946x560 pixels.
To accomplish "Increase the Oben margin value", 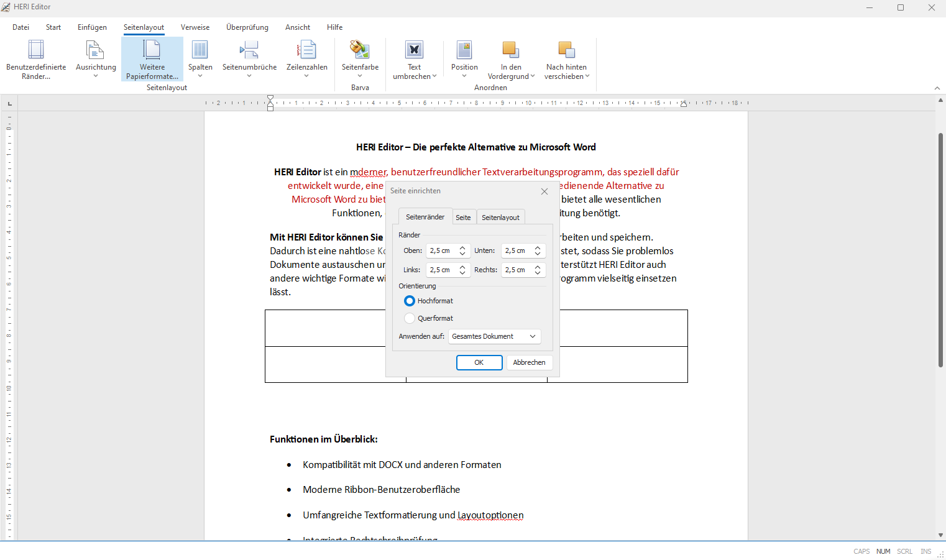I will click(x=462, y=247).
